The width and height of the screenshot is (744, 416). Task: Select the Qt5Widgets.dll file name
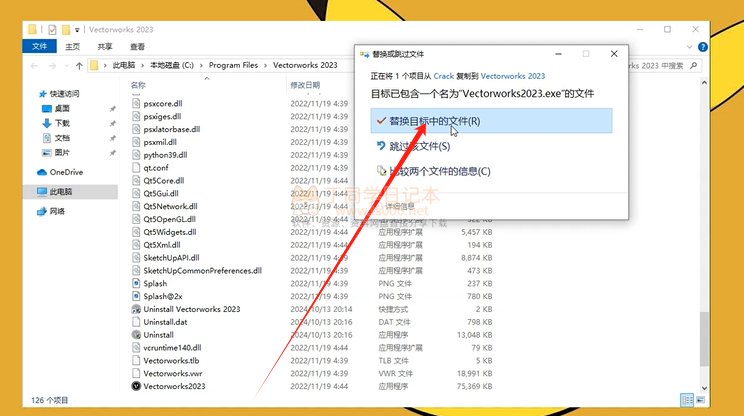click(x=170, y=232)
